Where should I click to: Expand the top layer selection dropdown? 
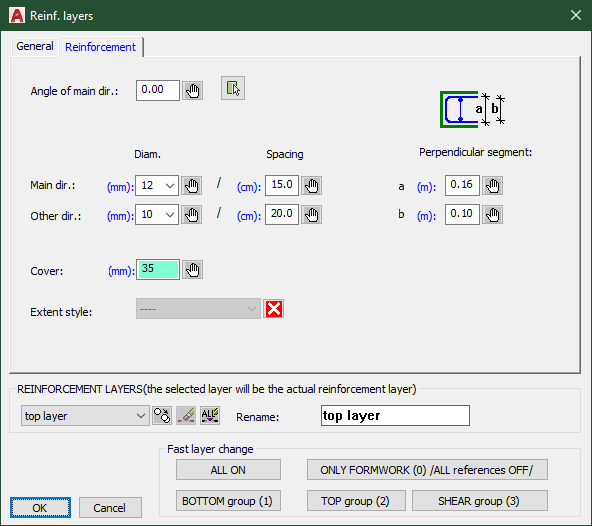click(85, 416)
